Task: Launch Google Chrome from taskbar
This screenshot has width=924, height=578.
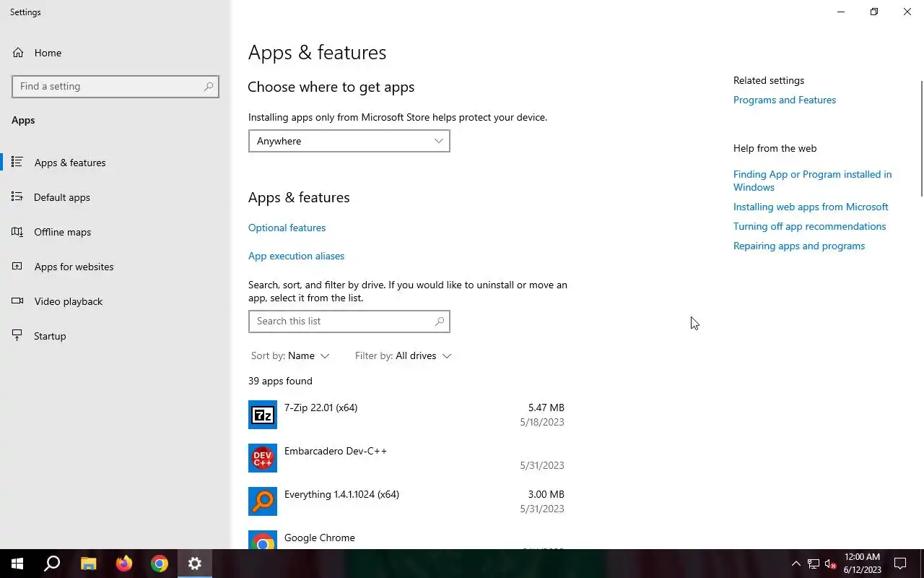Action: point(160,564)
